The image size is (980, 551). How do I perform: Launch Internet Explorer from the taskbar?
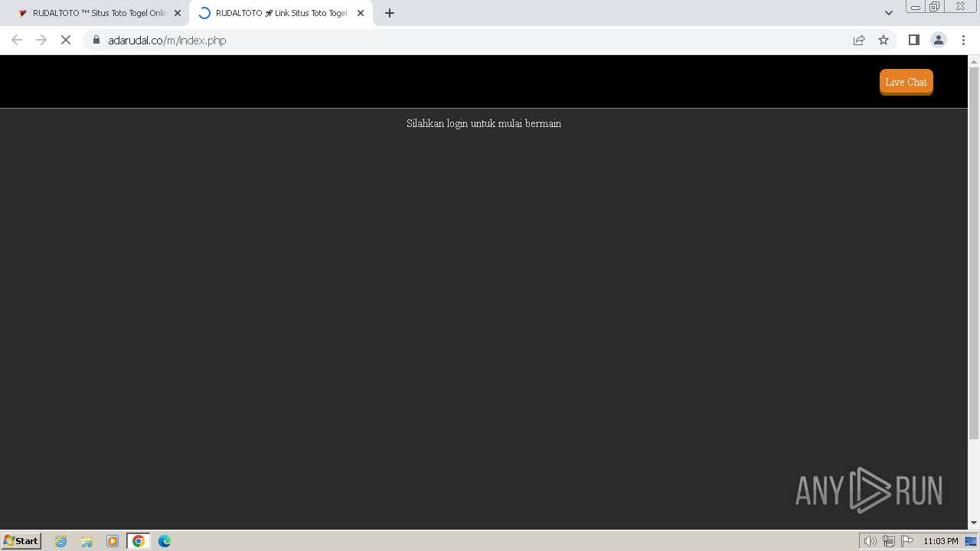[x=61, y=541]
